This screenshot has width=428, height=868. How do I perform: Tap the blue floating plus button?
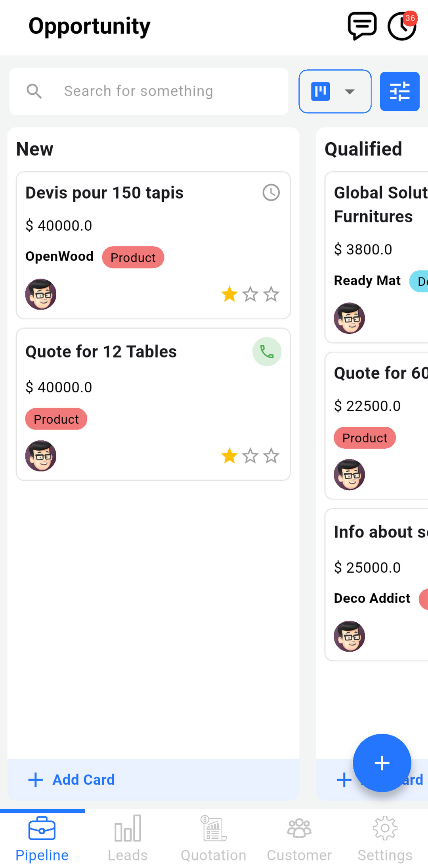point(382,763)
